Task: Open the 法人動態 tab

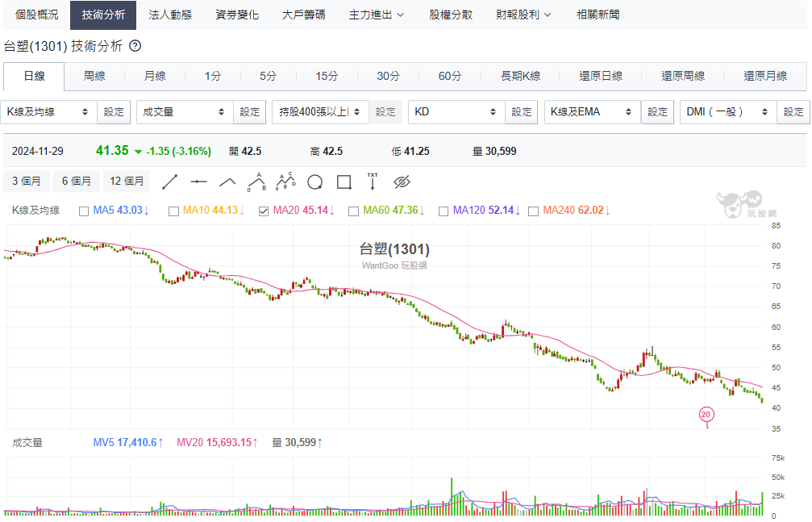Action: 169,15
